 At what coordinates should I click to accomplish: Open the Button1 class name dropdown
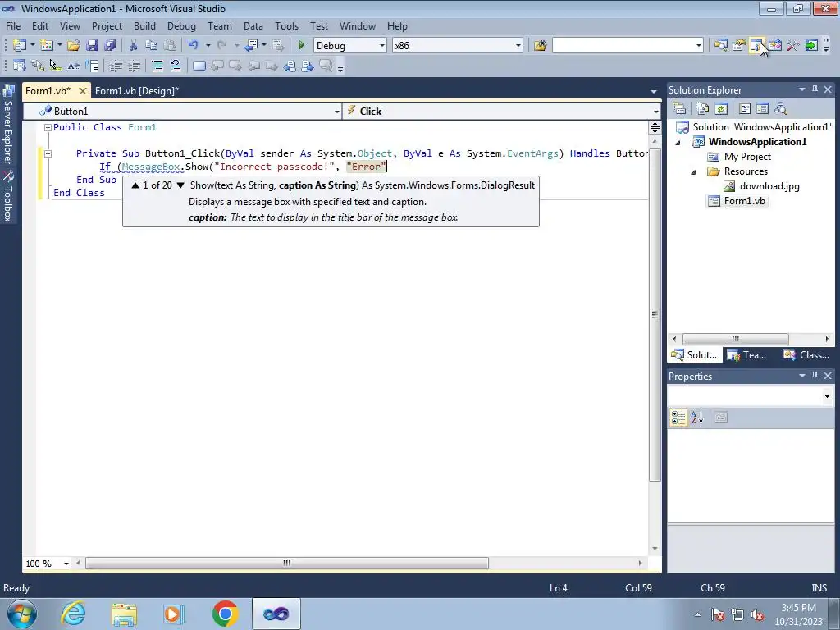[x=337, y=112]
